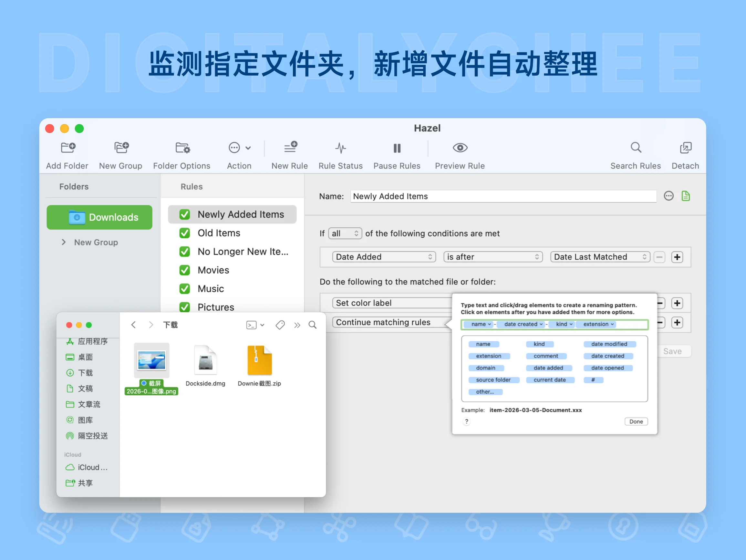Screen dimensions: 746x560
Task: Go forward in the Finder window
Action: point(151,325)
